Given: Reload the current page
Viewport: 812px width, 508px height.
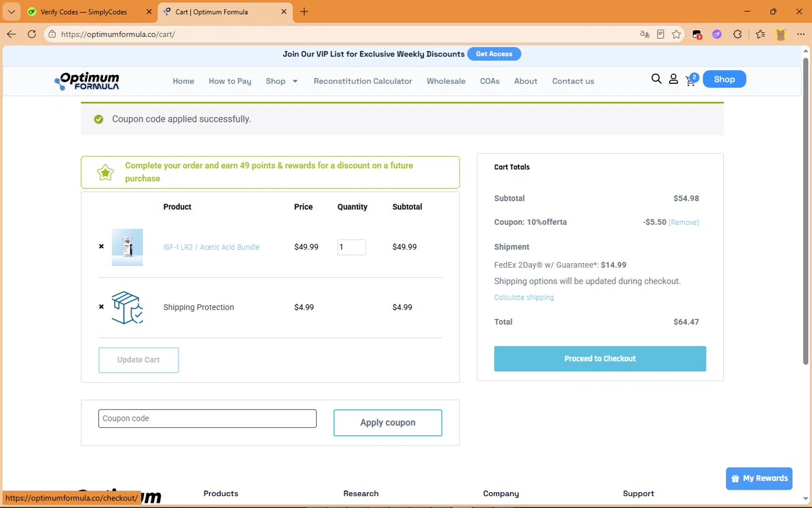Looking at the screenshot, I should pos(32,34).
